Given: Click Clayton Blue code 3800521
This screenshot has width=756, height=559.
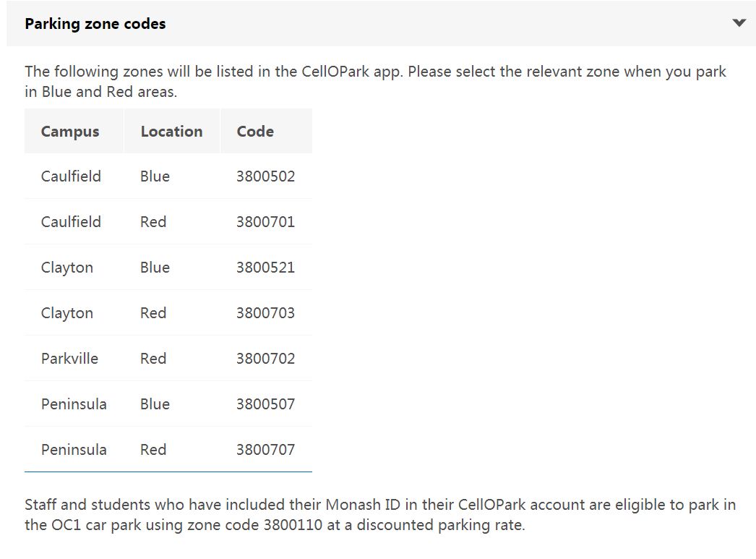Looking at the screenshot, I should (265, 267).
